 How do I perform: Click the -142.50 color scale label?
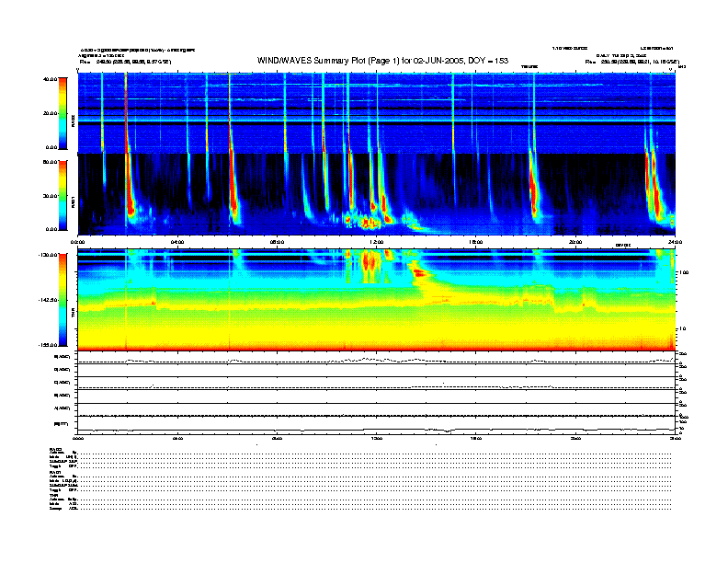(x=48, y=300)
